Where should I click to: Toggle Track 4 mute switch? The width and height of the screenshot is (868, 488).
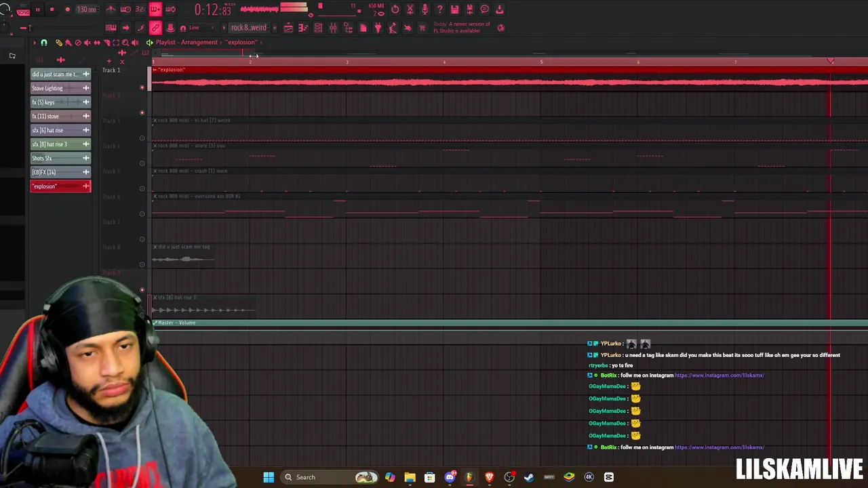tap(142, 163)
